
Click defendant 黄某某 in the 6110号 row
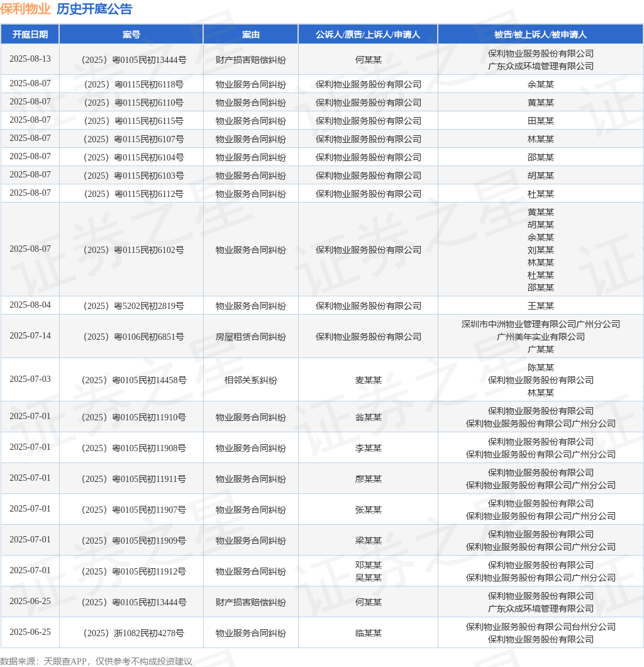(541, 103)
